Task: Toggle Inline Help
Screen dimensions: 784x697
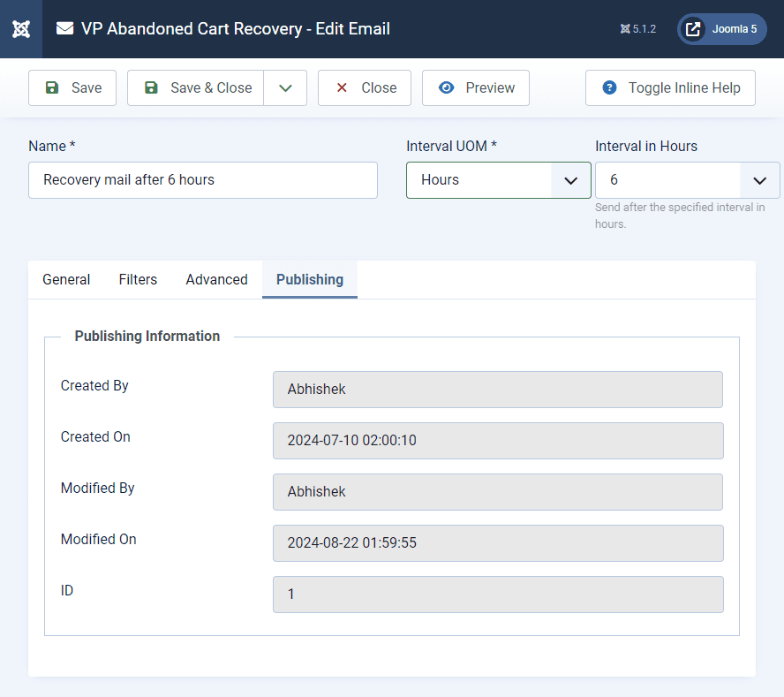Action: [x=670, y=88]
